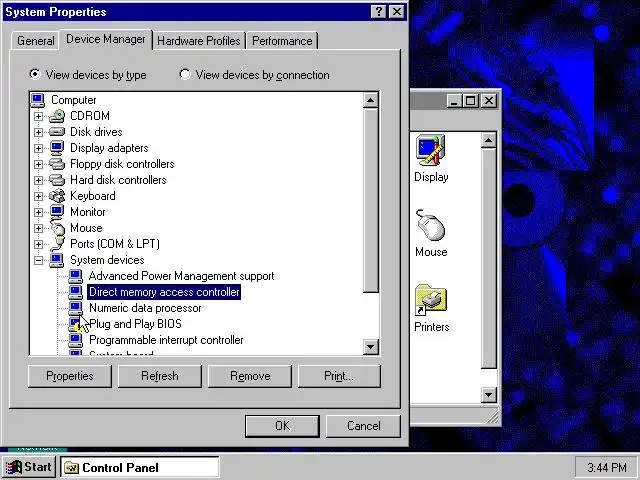640x480 pixels.
Task: Click the Hard disk controllers icon
Action: (x=57, y=180)
